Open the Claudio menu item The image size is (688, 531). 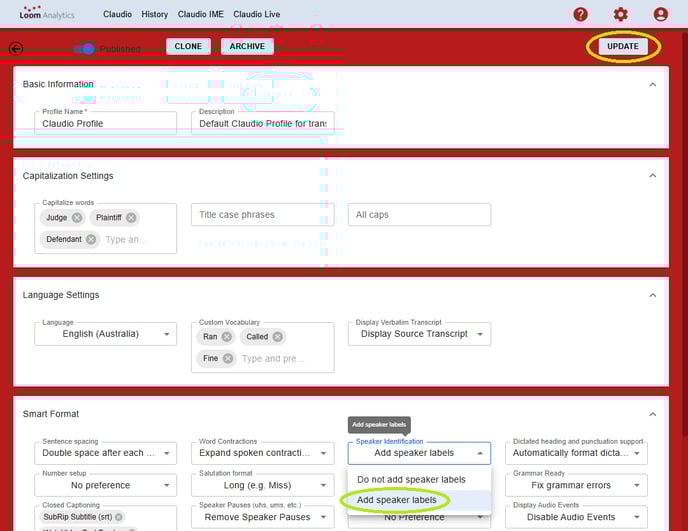(x=117, y=14)
